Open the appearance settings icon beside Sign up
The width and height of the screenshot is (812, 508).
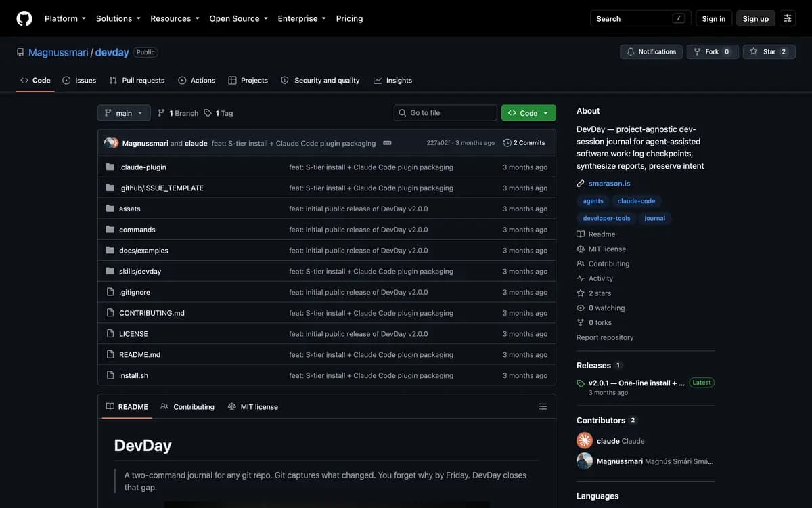(x=788, y=18)
